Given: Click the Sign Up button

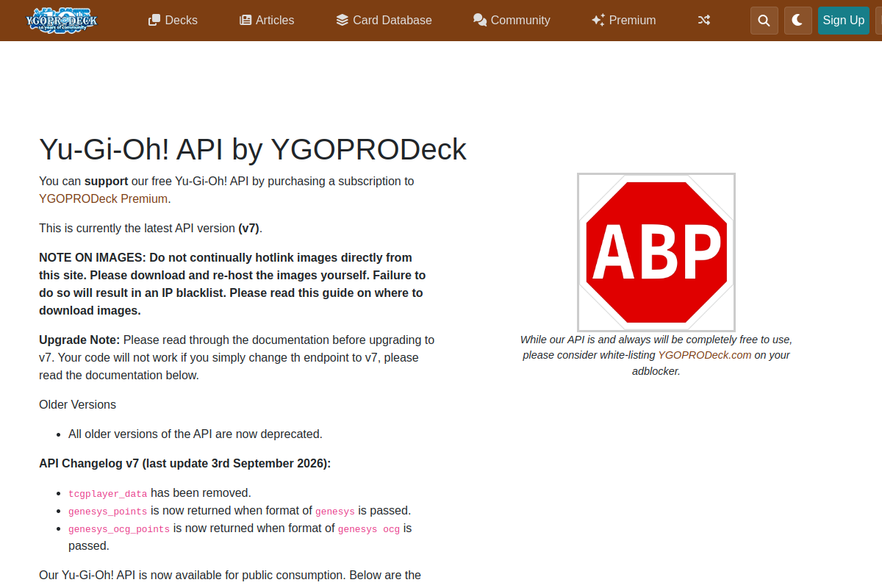Looking at the screenshot, I should [x=844, y=21].
